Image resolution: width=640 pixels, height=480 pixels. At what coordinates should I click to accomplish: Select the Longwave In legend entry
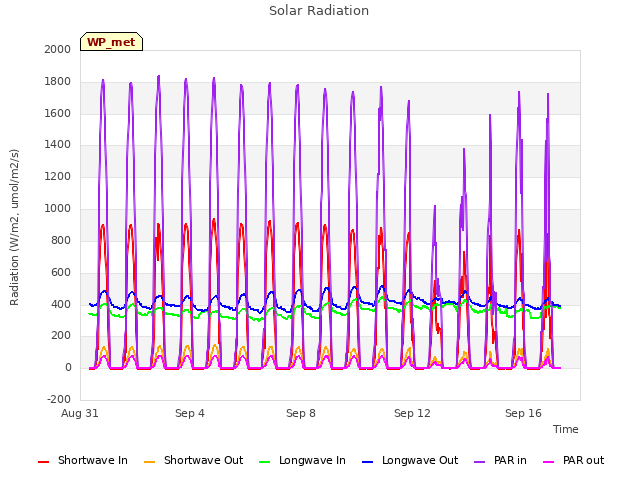[302, 460]
